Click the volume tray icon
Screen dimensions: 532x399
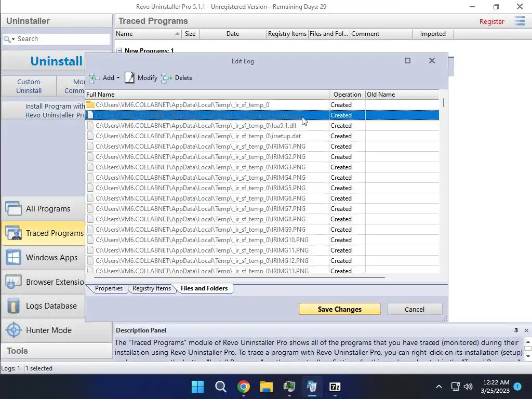click(x=468, y=387)
